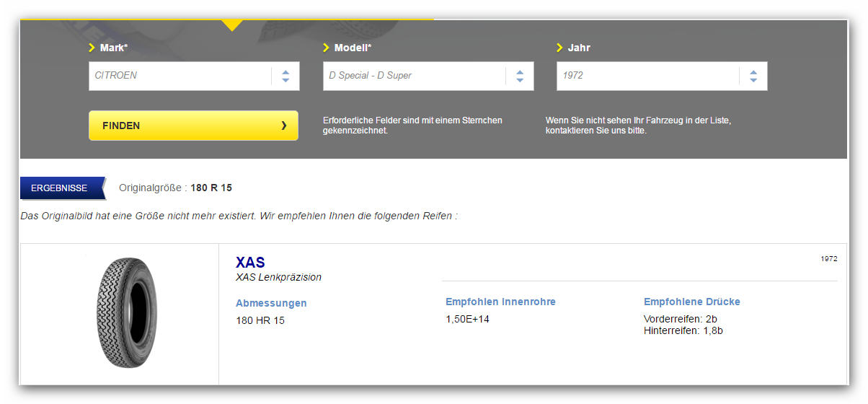This screenshot has height=404, width=868.
Task: Open the Mark dropdown showing CITROEN
Action: tap(194, 76)
